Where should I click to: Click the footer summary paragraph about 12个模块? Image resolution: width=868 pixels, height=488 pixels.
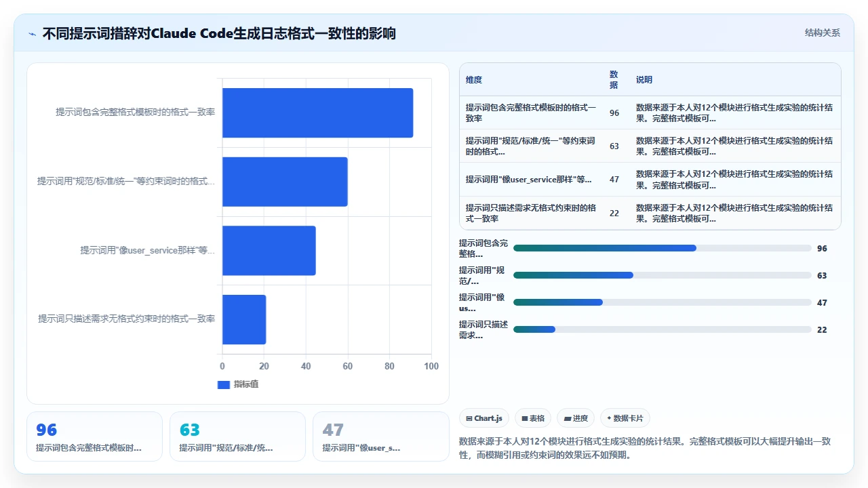645,448
